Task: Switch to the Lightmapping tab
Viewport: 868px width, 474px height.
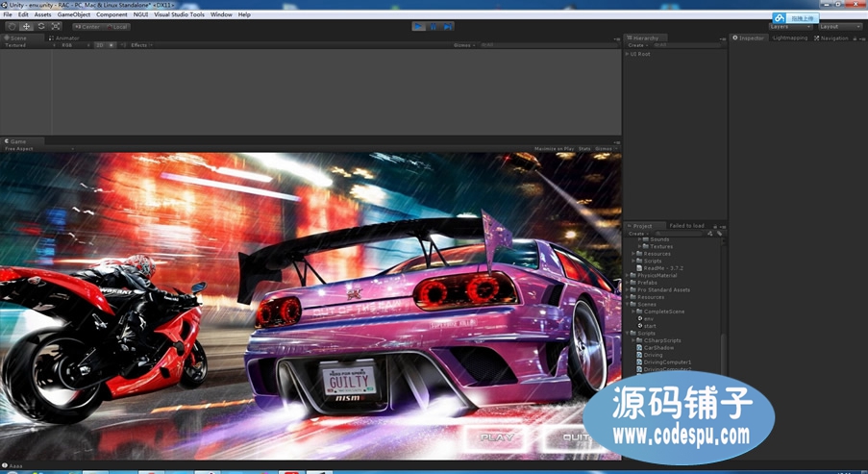Action: pos(790,37)
